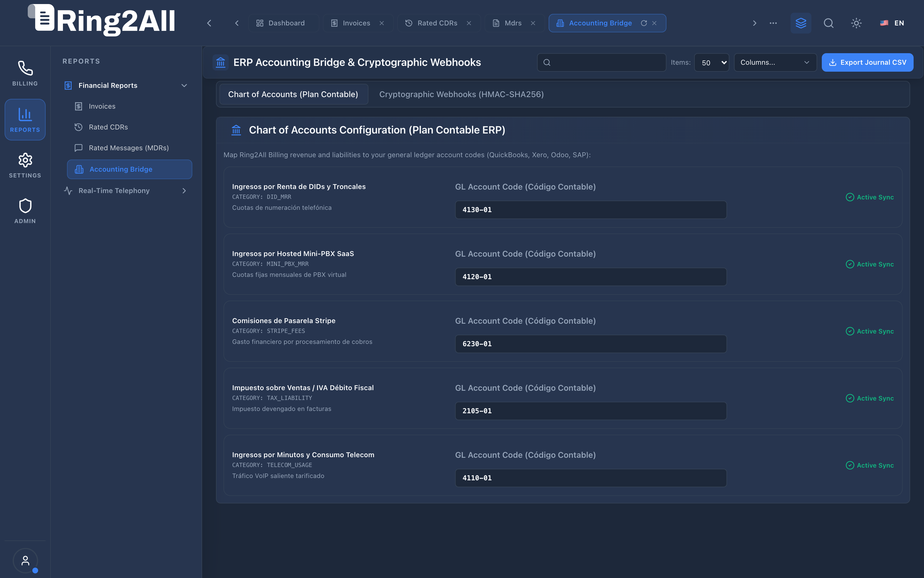
Task: Close the Rated CDRs tab
Action: pyautogui.click(x=469, y=23)
